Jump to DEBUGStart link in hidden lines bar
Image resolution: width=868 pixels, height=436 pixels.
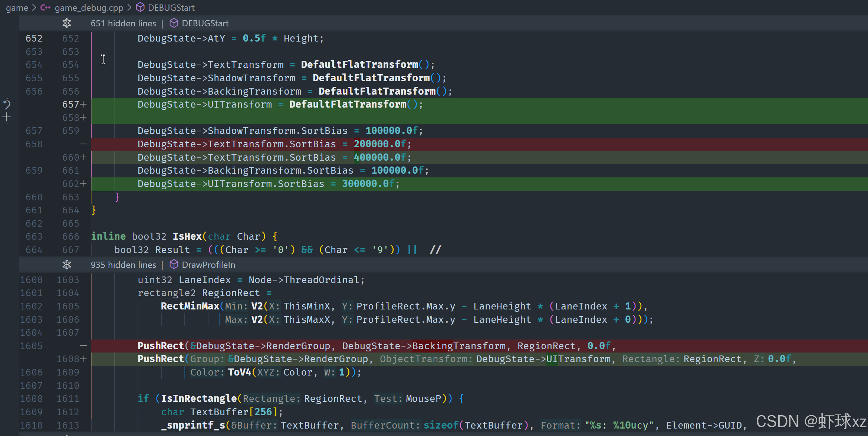click(x=205, y=23)
